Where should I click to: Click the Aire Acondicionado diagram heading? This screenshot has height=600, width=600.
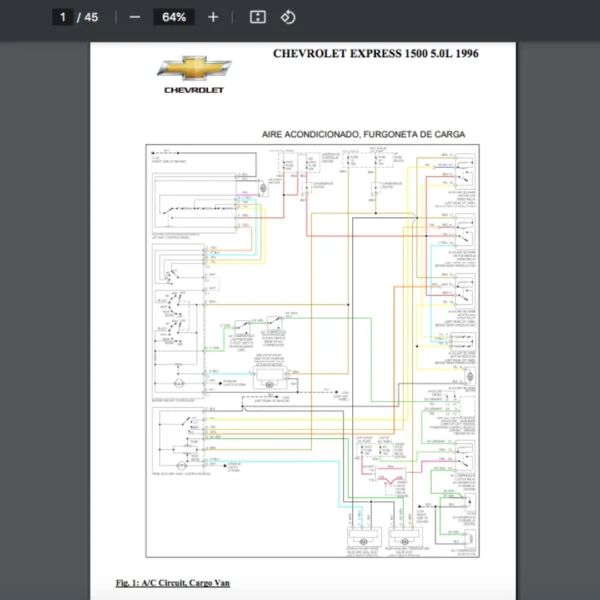pos(363,134)
